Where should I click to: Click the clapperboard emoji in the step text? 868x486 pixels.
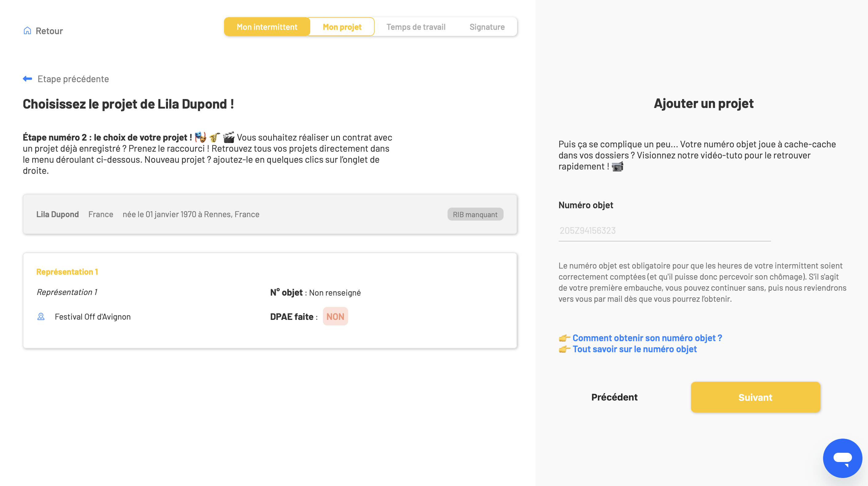pyautogui.click(x=228, y=137)
